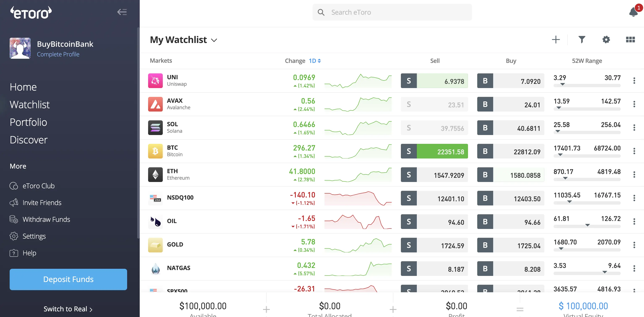The height and width of the screenshot is (317, 644).
Task: Add a market with the plus icon
Action: 555,39
